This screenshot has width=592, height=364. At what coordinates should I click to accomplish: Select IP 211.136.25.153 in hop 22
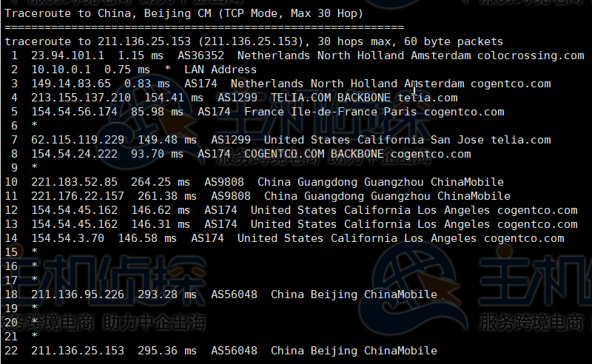pyautogui.click(x=78, y=351)
